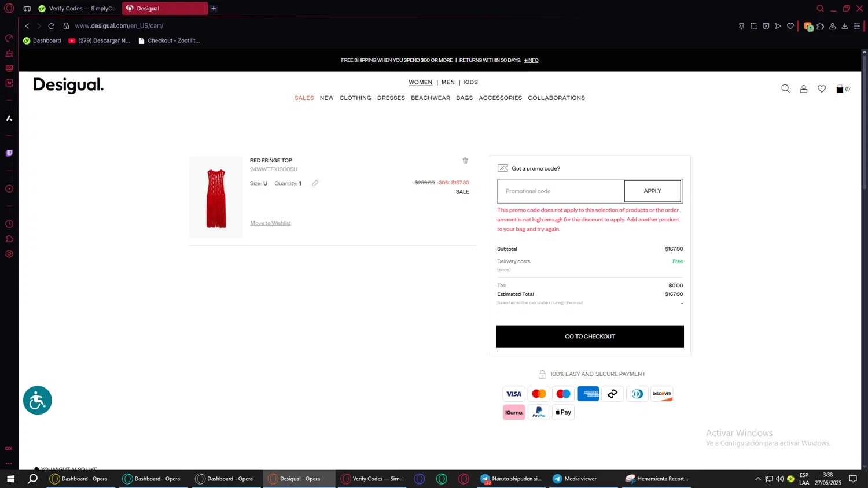The height and width of the screenshot is (488, 868).
Task: Open GX Control speedometer in sidebar
Action: (x=9, y=38)
